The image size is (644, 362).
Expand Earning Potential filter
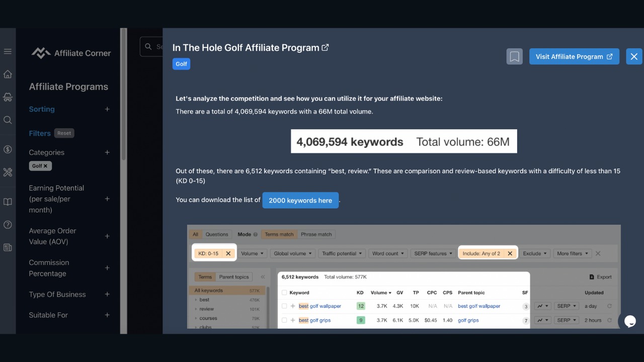(x=107, y=199)
